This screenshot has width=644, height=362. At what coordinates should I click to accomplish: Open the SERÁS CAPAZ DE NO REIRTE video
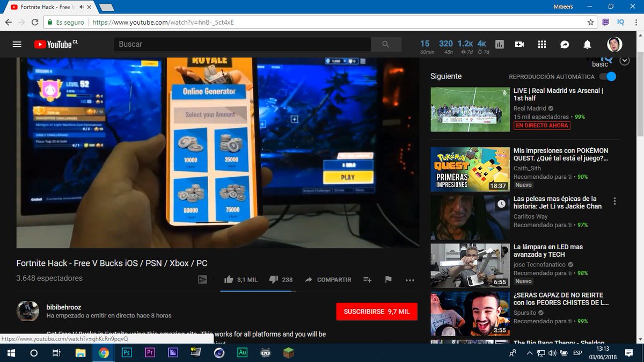[x=561, y=299]
